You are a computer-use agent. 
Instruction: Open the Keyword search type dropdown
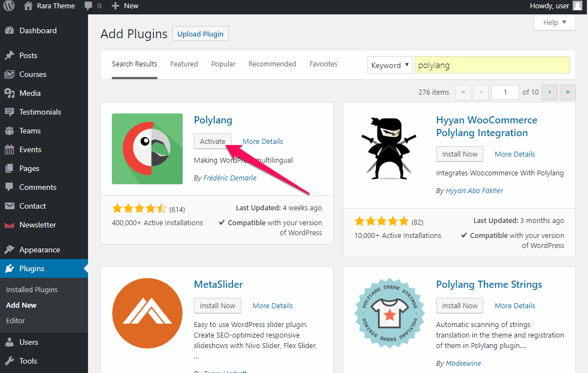point(390,65)
